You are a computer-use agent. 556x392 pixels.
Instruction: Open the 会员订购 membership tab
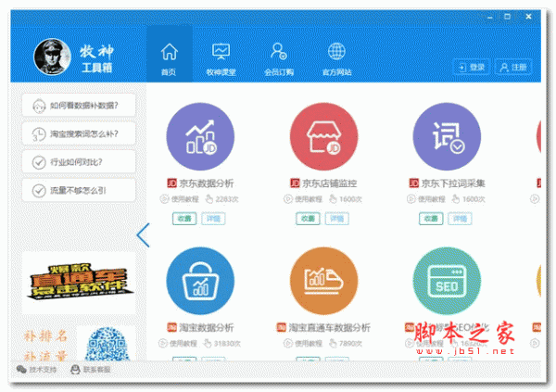click(x=278, y=56)
